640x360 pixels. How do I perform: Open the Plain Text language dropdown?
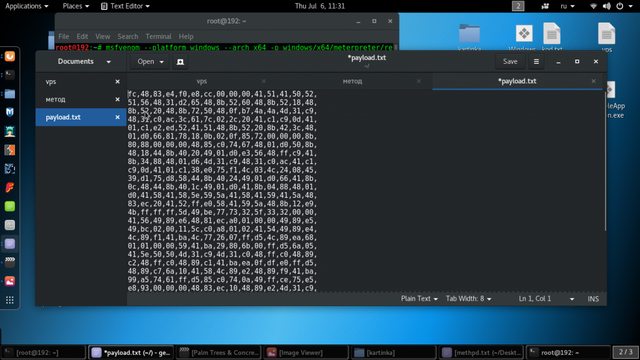tap(419, 299)
